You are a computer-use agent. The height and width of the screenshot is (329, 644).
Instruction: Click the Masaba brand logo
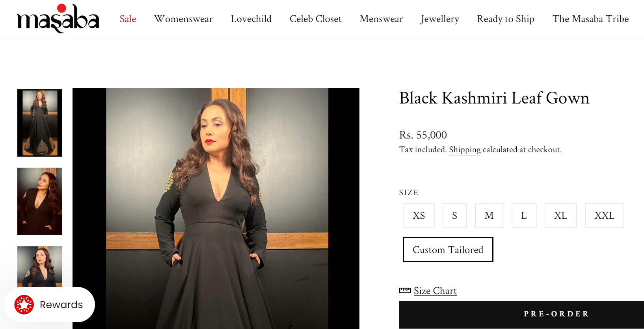pyautogui.click(x=57, y=18)
